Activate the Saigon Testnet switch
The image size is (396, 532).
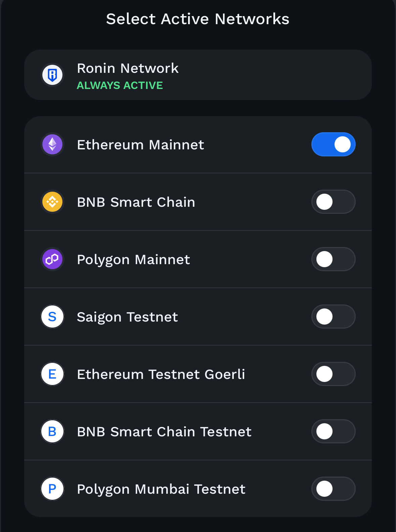[x=334, y=317]
